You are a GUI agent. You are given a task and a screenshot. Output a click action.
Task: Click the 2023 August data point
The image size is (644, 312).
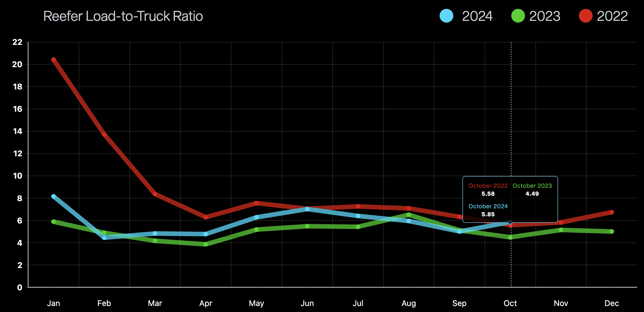tap(409, 215)
